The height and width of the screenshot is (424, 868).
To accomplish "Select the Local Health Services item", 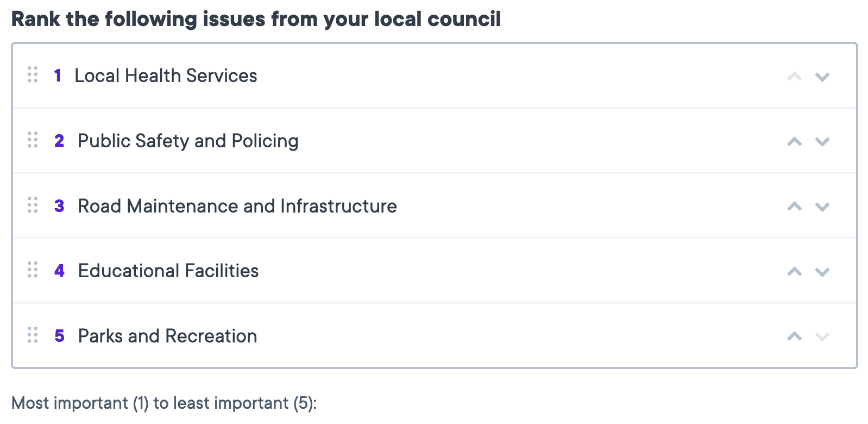I will tap(166, 76).
